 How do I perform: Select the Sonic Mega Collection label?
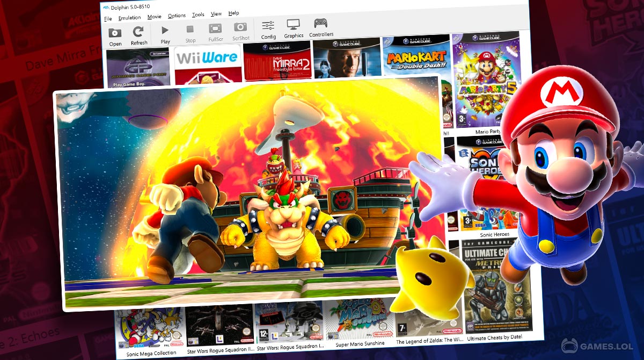point(151,353)
